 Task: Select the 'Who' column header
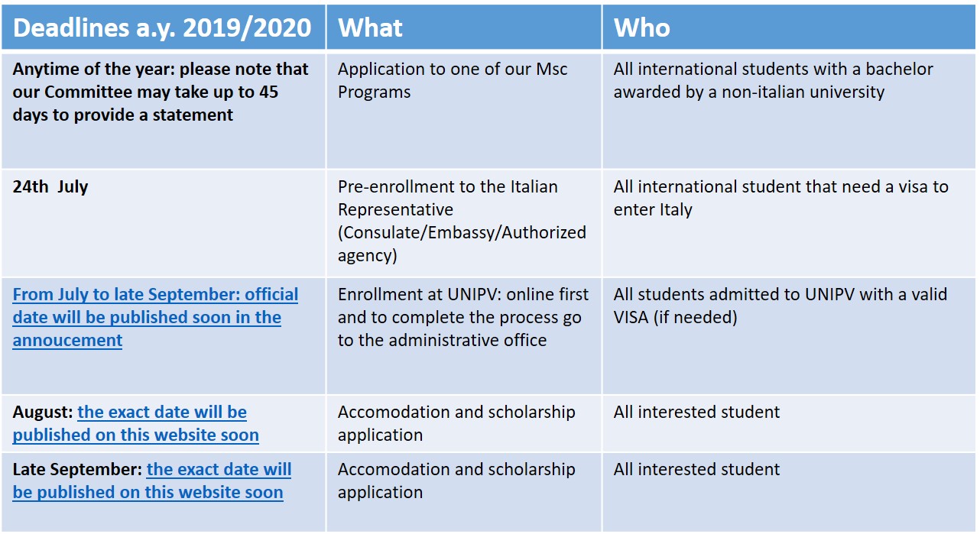(790, 28)
